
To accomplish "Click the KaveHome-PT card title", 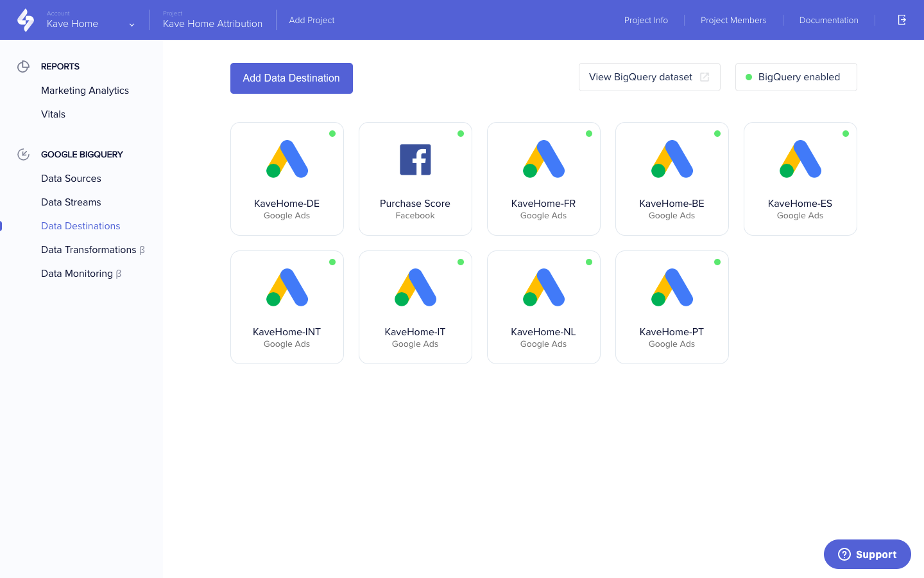I will coord(672,332).
